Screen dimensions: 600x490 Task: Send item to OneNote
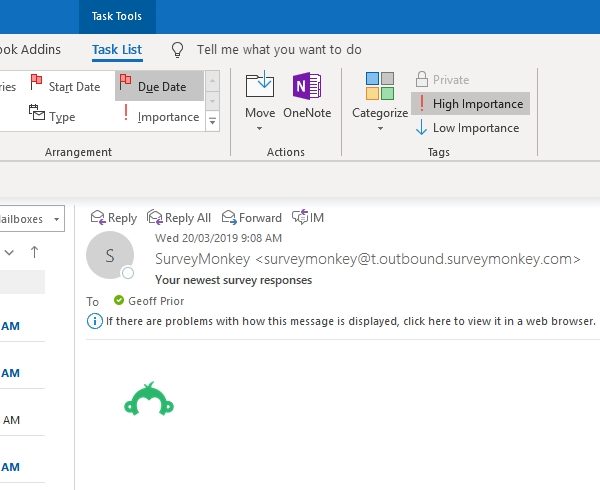pos(307,96)
